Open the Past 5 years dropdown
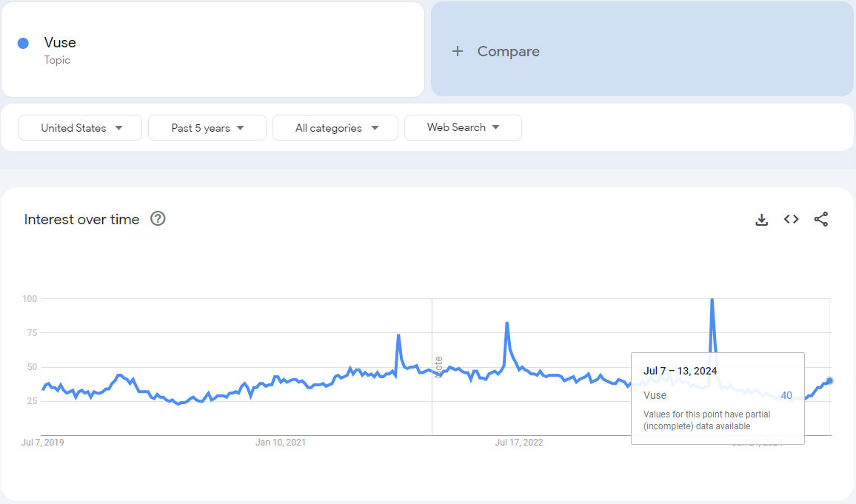This screenshot has width=856, height=504. pos(207,127)
